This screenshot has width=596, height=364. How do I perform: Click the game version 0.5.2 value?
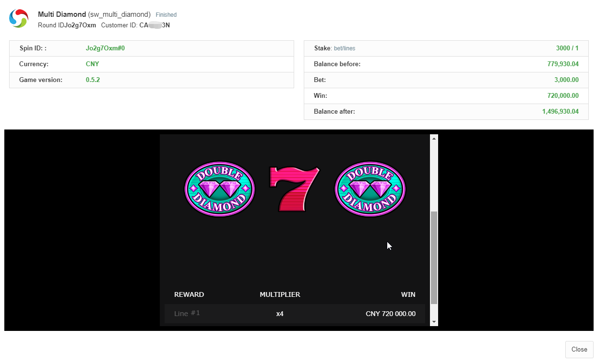tap(93, 80)
